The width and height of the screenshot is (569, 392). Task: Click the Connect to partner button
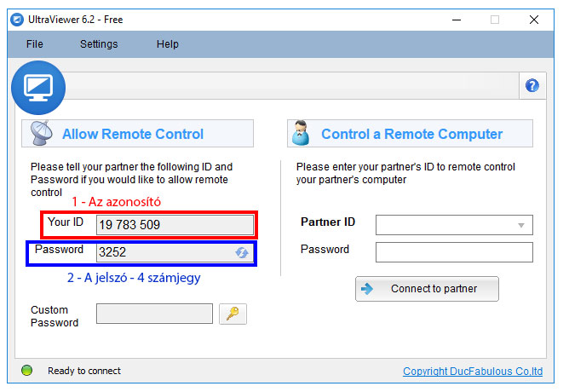pos(427,289)
